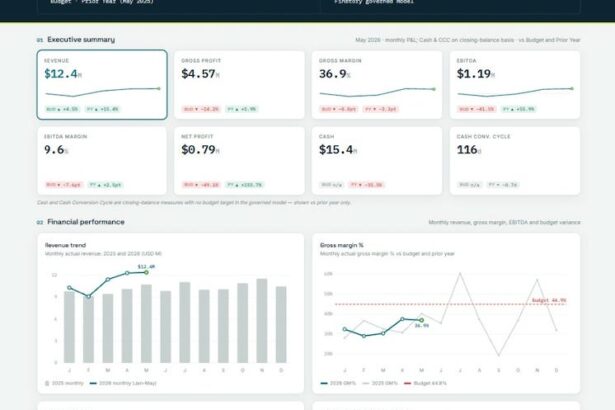The height and width of the screenshot is (410, 615).
Task: Click the last December bar in Revenue trend chart
Action: pos(281,325)
